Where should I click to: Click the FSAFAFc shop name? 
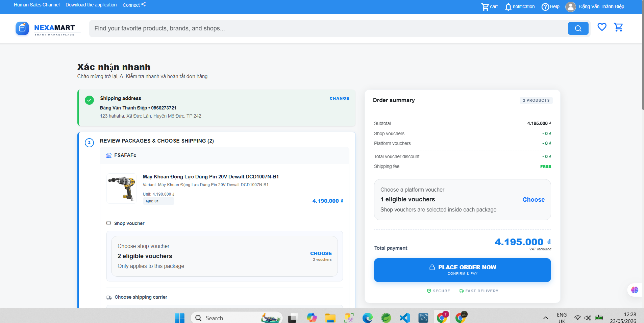point(125,155)
